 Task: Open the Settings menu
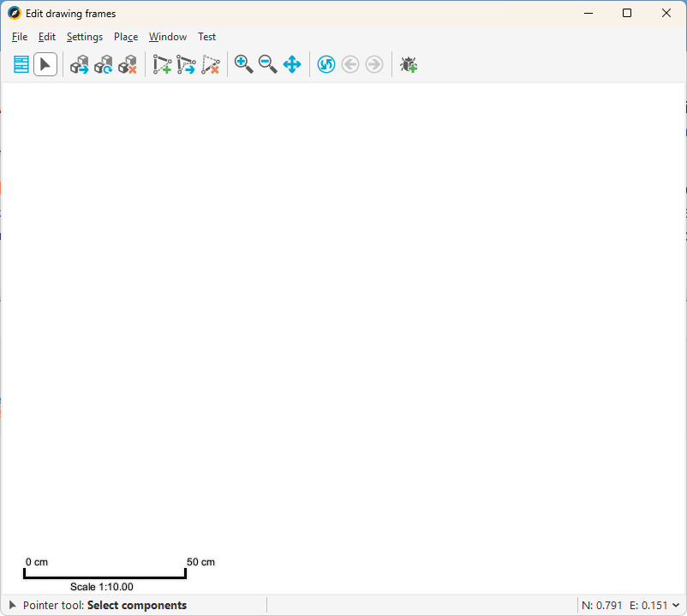click(85, 37)
